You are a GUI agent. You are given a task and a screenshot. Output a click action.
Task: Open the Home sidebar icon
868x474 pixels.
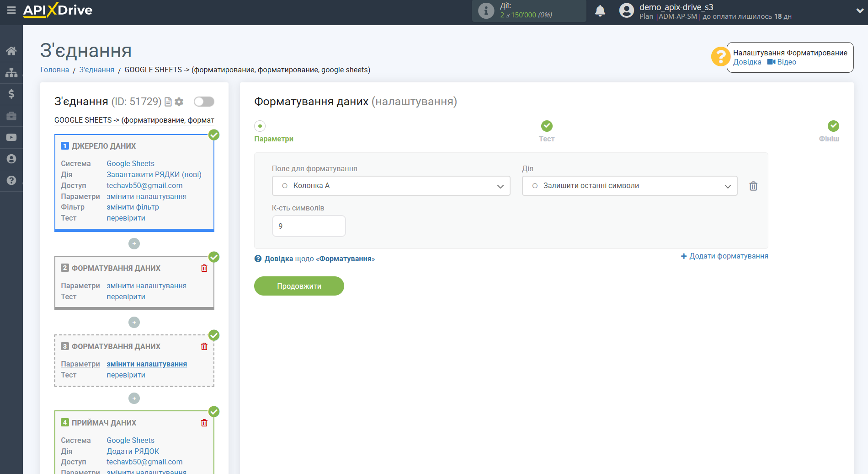(x=11, y=51)
